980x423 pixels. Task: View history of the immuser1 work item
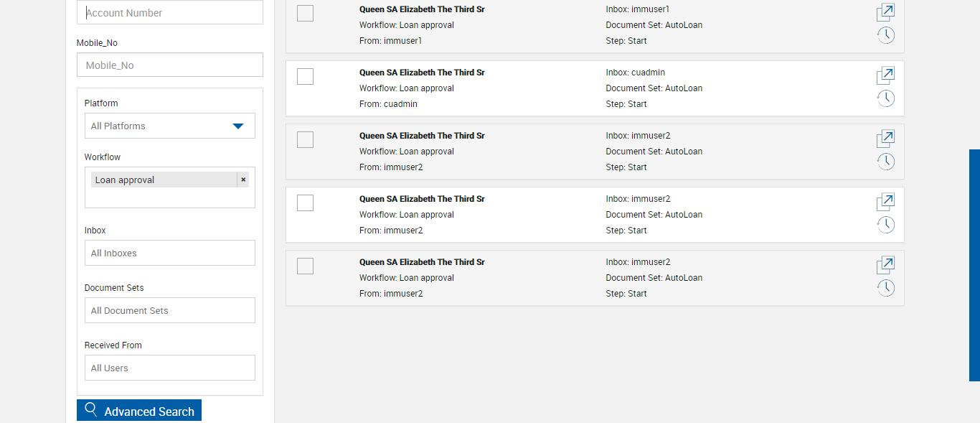886,35
